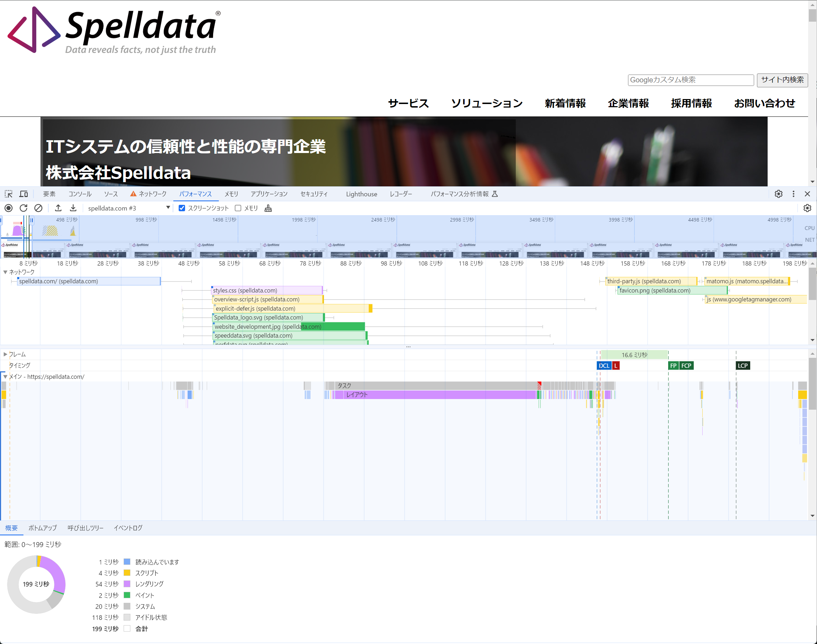Click the サイト内検索 button
This screenshot has width=817, height=644.
coord(782,80)
